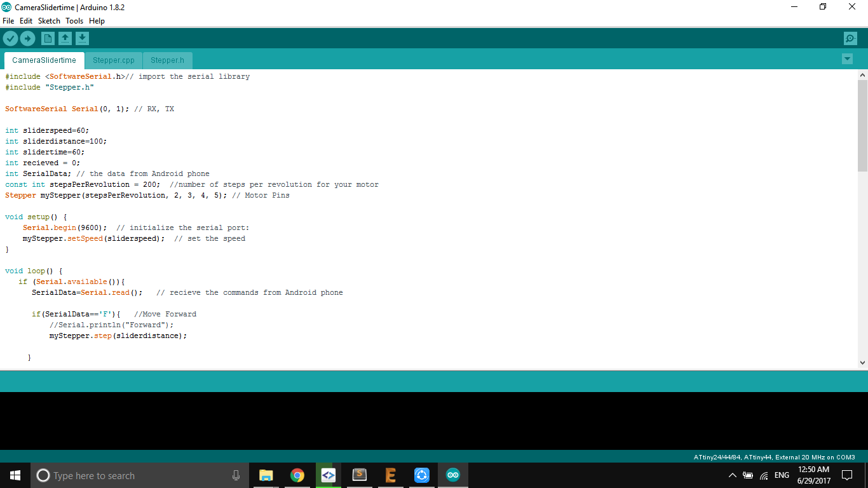Click the Arduino taskbar icon
The image size is (868, 488).
(452, 475)
